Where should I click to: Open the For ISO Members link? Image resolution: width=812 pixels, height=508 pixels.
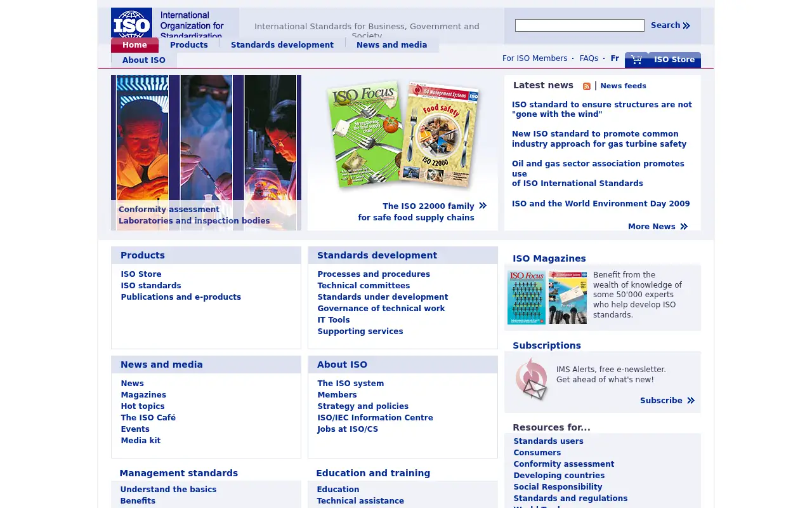tap(535, 58)
